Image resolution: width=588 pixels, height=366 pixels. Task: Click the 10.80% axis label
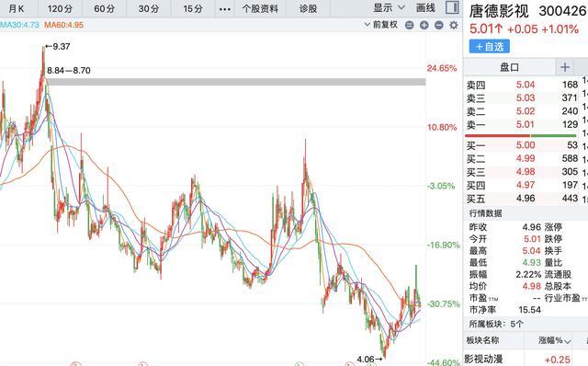tap(442, 127)
